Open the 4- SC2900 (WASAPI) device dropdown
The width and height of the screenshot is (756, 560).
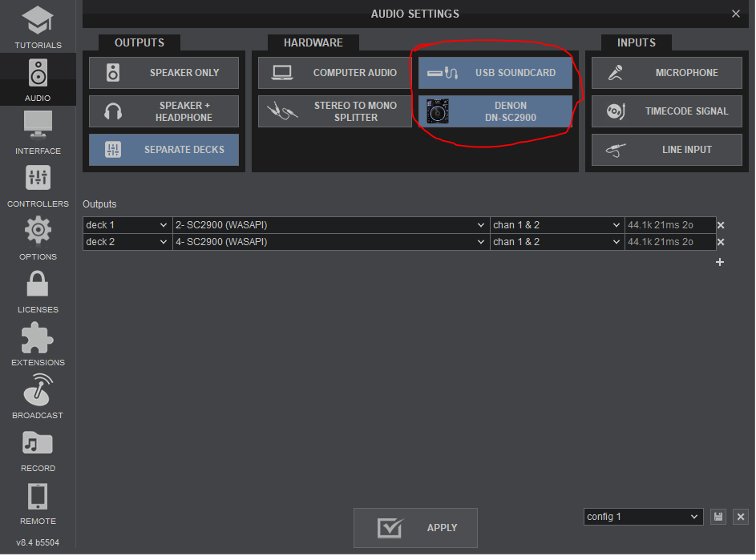[x=331, y=242]
